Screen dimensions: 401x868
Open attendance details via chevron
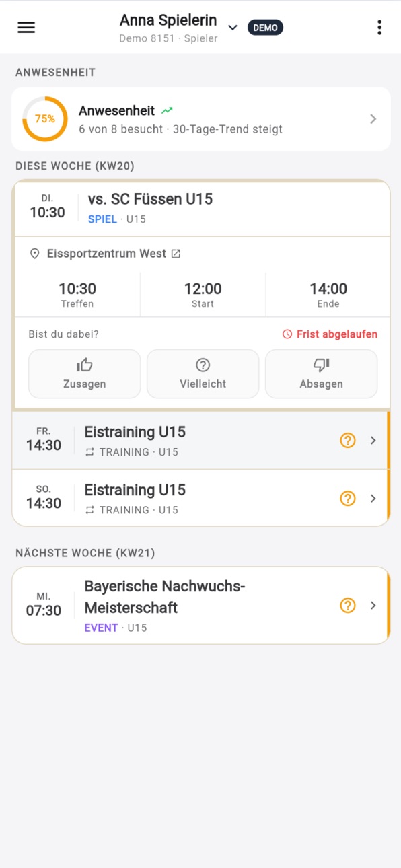coord(373,119)
